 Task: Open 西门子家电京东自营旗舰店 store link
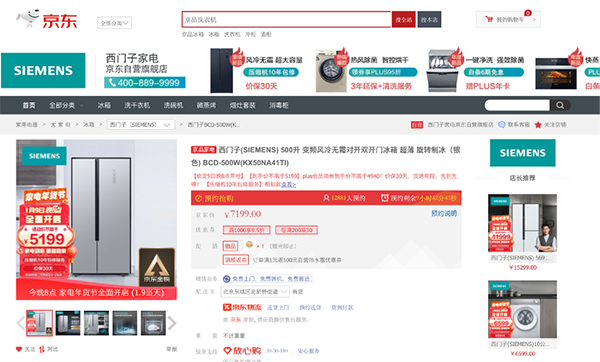[x=460, y=125]
